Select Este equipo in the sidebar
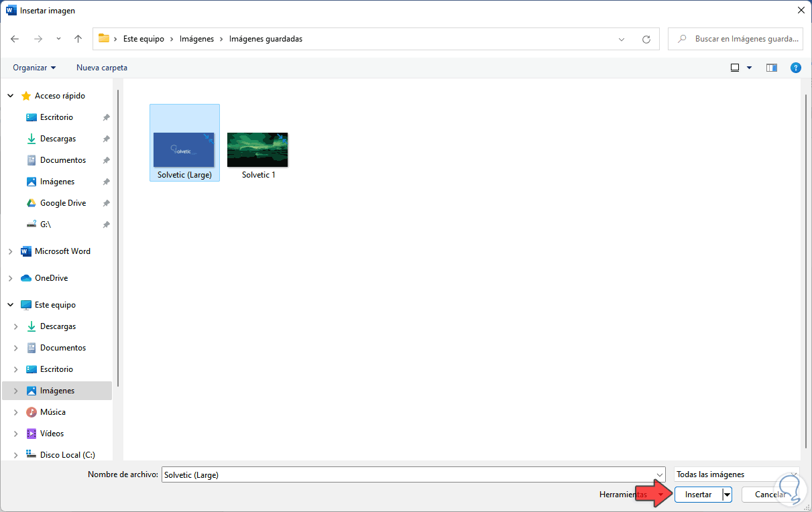 click(55, 305)
